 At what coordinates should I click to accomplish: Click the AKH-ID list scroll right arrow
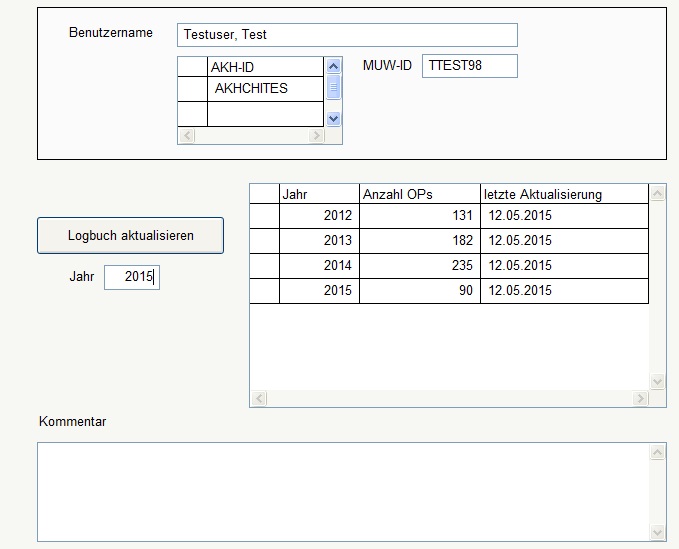(316, 136)
